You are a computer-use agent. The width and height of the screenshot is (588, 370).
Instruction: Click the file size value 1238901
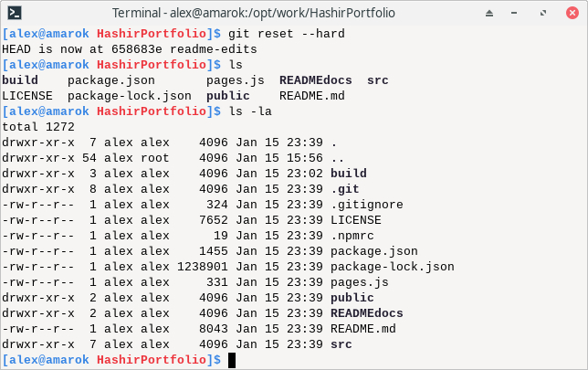click(x=203, y=267)
